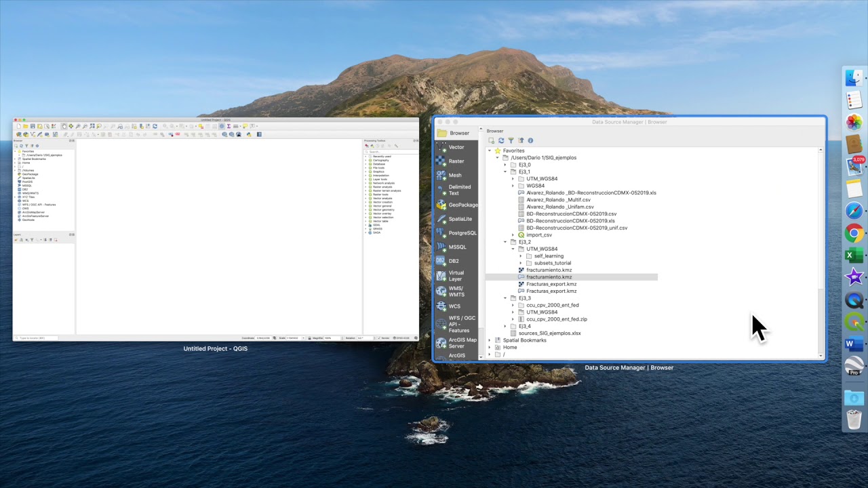Screen dimensions: 868x488
Task: Select the highlighted fracturamiento.kmz row
Action: point(571,277)
